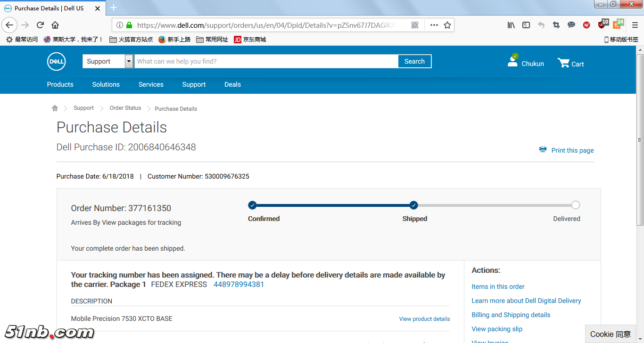Click the printer icon beside Print this page

[x=543, y=150]
